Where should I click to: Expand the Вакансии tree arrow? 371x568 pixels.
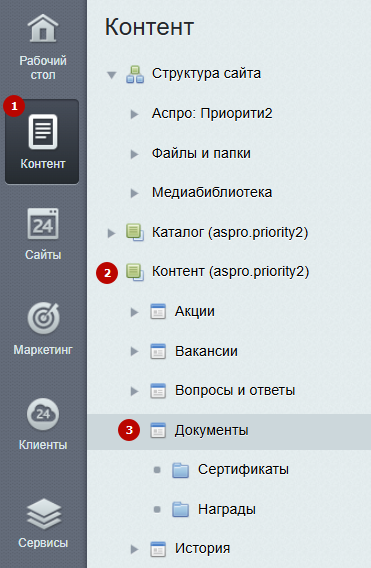(134, 351)
